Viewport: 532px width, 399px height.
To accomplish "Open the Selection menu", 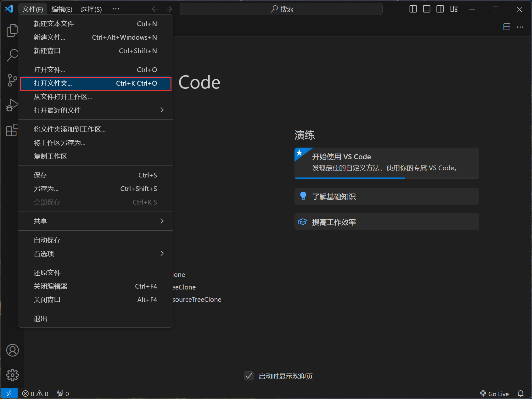I will click(91, 9).
